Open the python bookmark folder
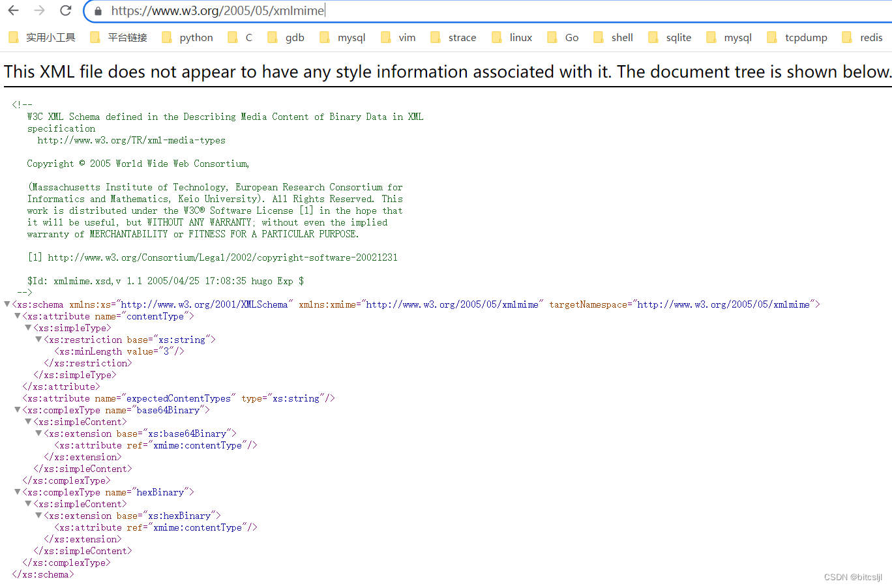 coord(188,37)
